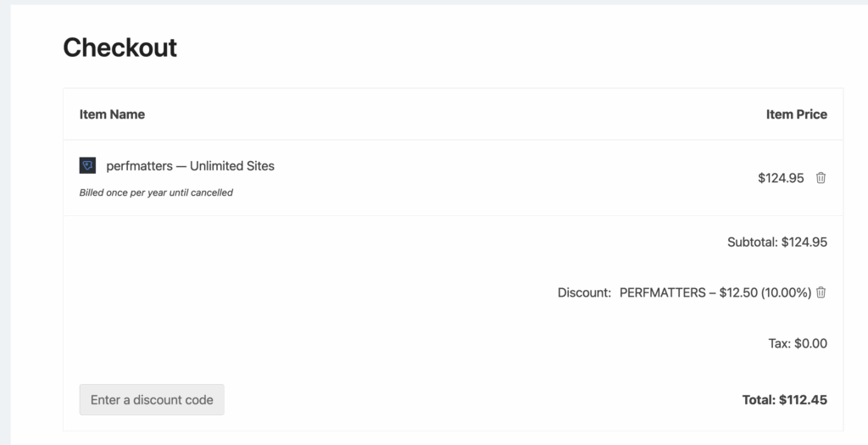Click the Checkout page heading
The image size is (868, 445).
click(120, 47)
